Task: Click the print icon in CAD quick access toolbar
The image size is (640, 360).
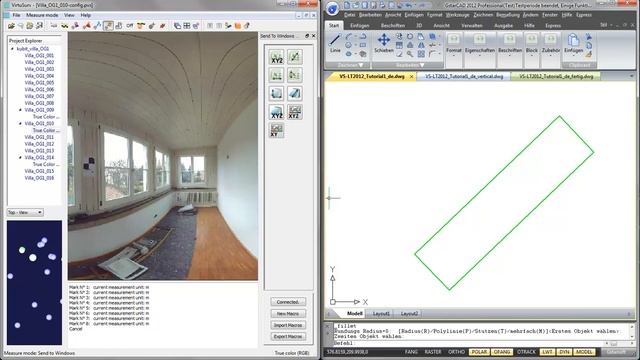Action: (x=382, y=5)
